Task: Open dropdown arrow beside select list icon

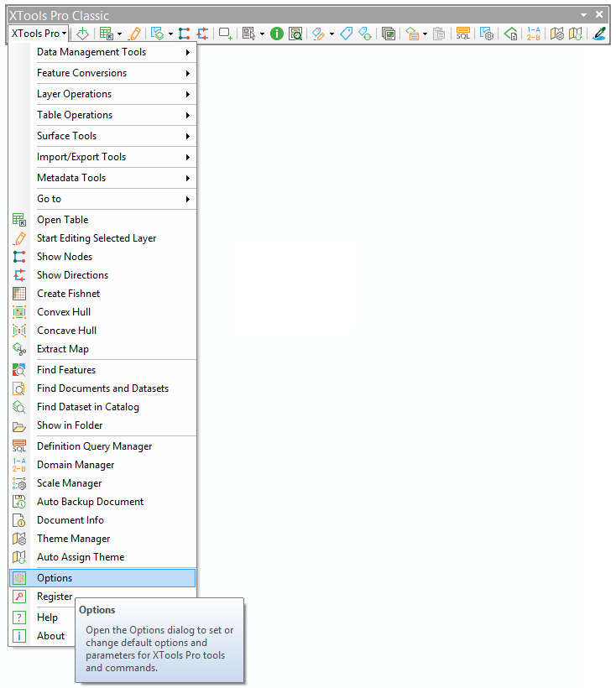Action: click(x=262, y=34)
